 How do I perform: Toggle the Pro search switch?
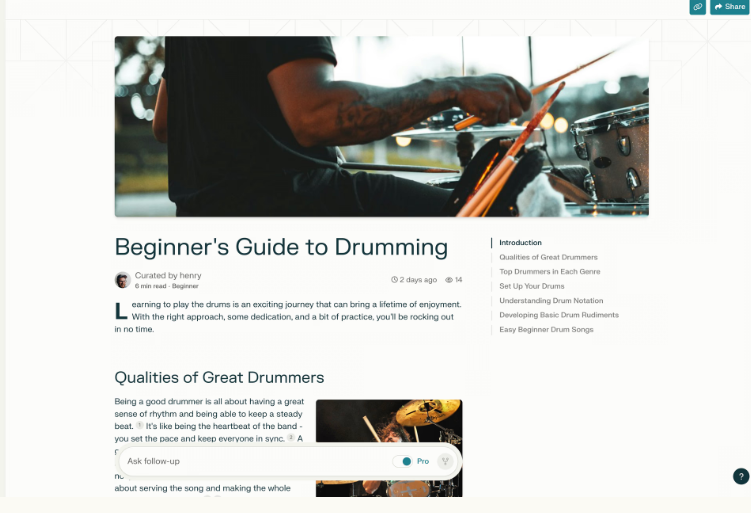(x=402, y=461)
